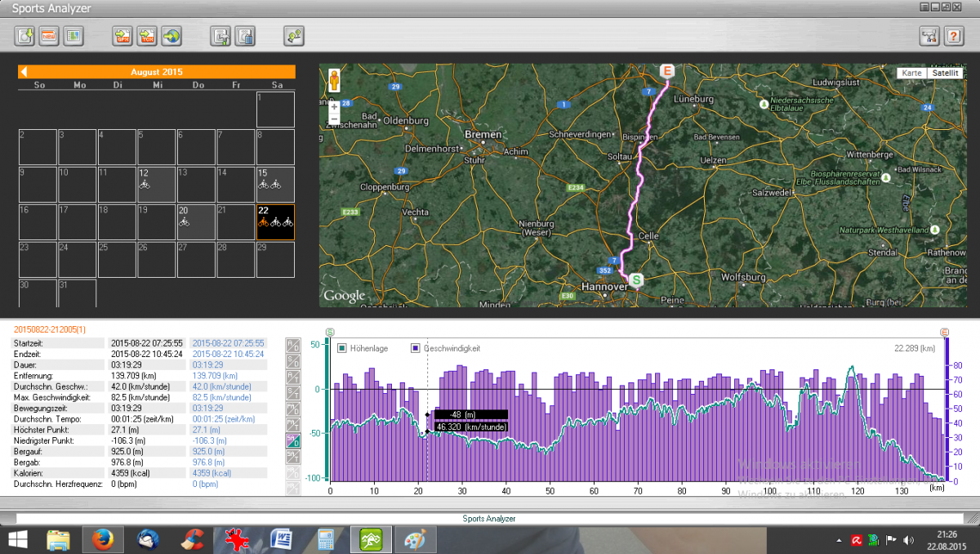Click the GPX export toolbar icon
Image resolution: width=980 pixels, height=554 pixels.
[x=123, y=36]
